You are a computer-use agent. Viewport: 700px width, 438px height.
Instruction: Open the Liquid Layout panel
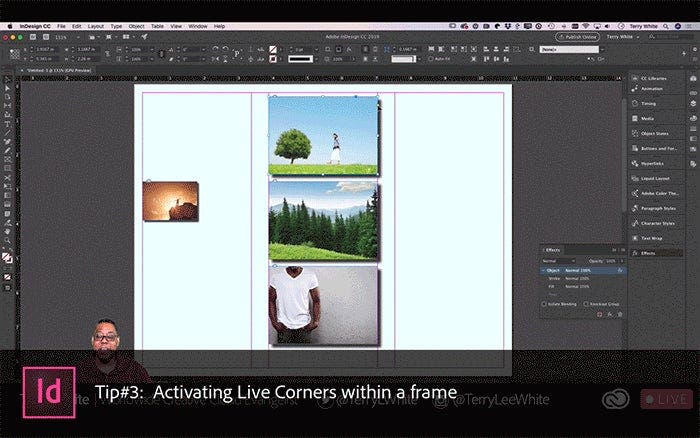click(654, 178)
